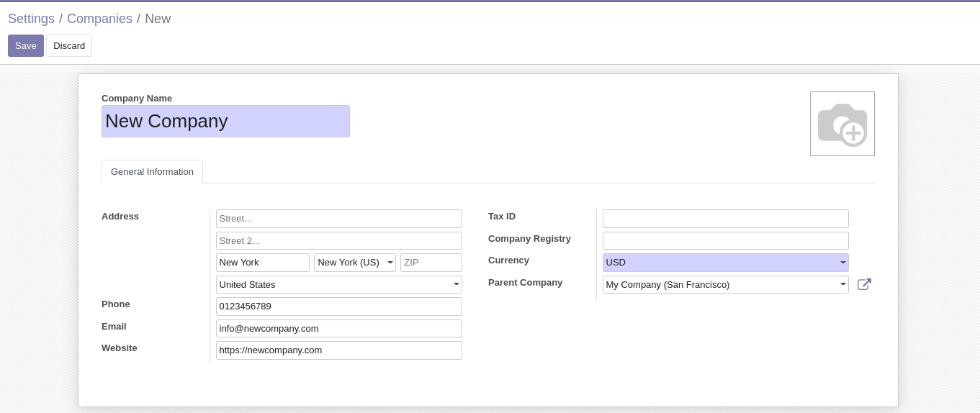Click into the Street address field

coord(339,219)
